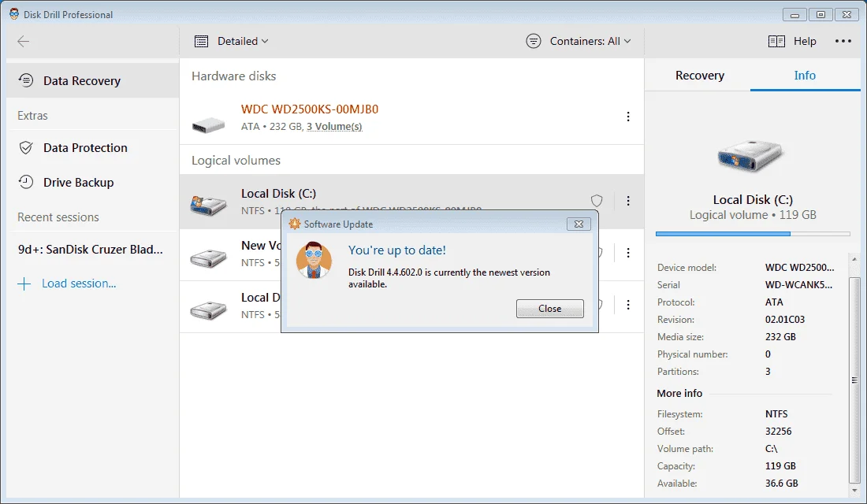867x504 pixels.
Task: Click the Local Disk (C:) Windows drive icon
Action: click(208, 205)
